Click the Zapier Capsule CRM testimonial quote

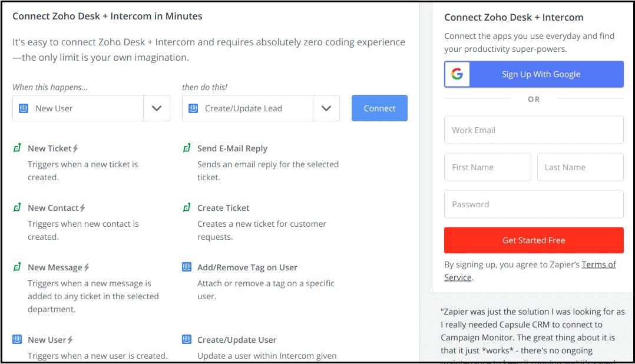pos(533,334)
